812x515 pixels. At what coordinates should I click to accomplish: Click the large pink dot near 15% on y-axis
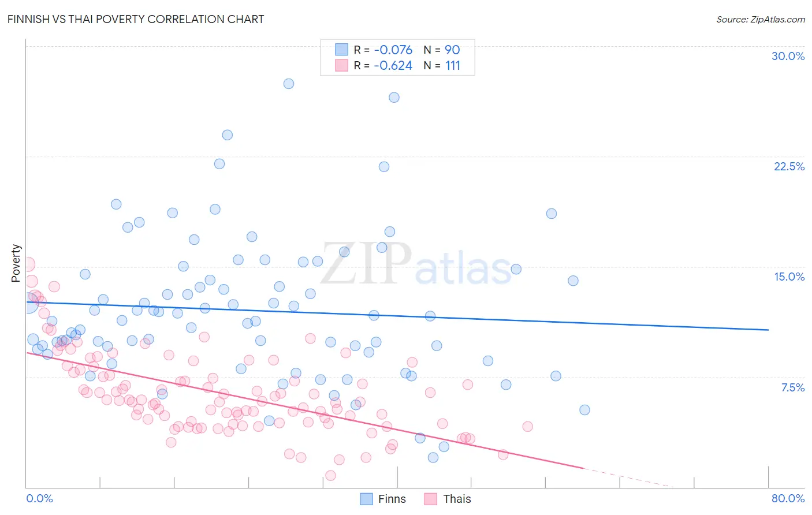(27, 264)
